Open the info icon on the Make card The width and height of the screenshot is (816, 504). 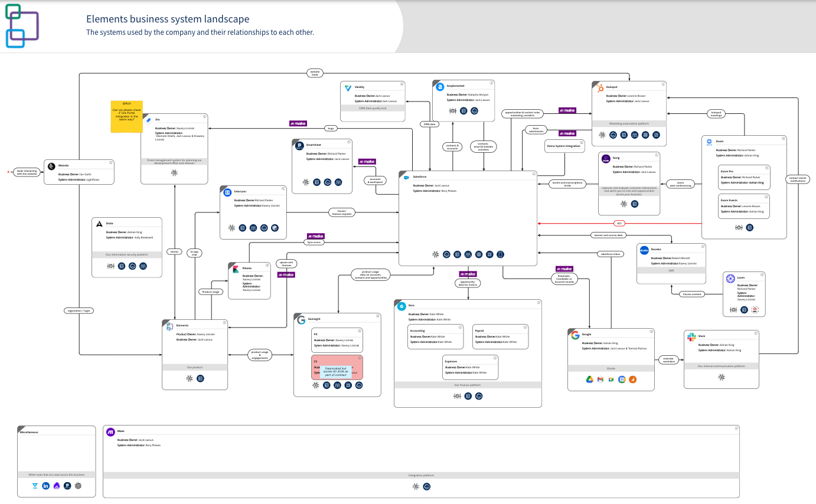[736, 428]
